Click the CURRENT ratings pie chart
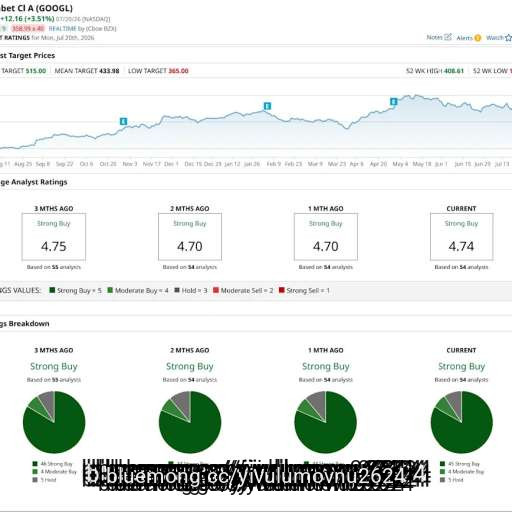 462,422
